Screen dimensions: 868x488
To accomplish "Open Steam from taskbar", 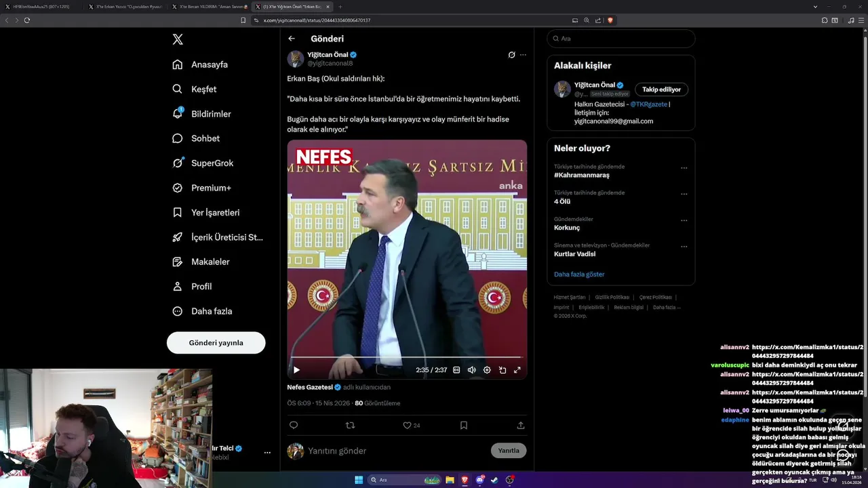I will pyautogui.click(x=494, y=480).
